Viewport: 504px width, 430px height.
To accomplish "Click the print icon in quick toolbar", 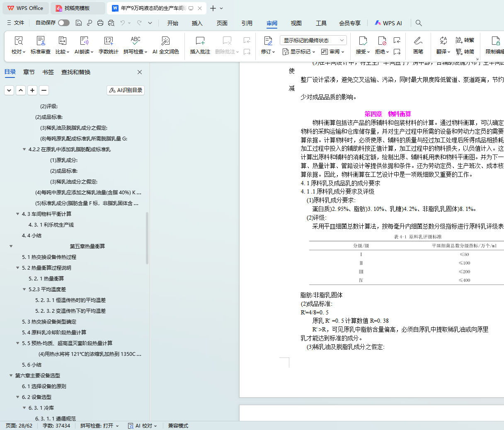I will (100, 23).
